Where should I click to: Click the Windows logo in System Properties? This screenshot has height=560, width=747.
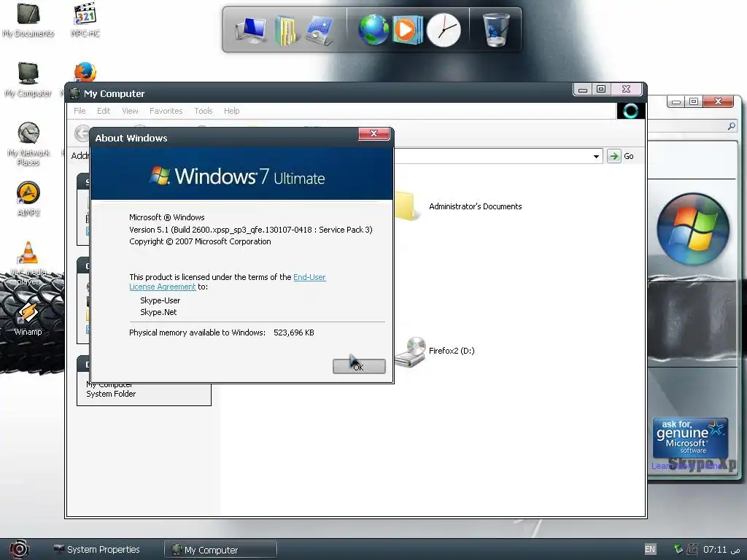pos(693,228)
